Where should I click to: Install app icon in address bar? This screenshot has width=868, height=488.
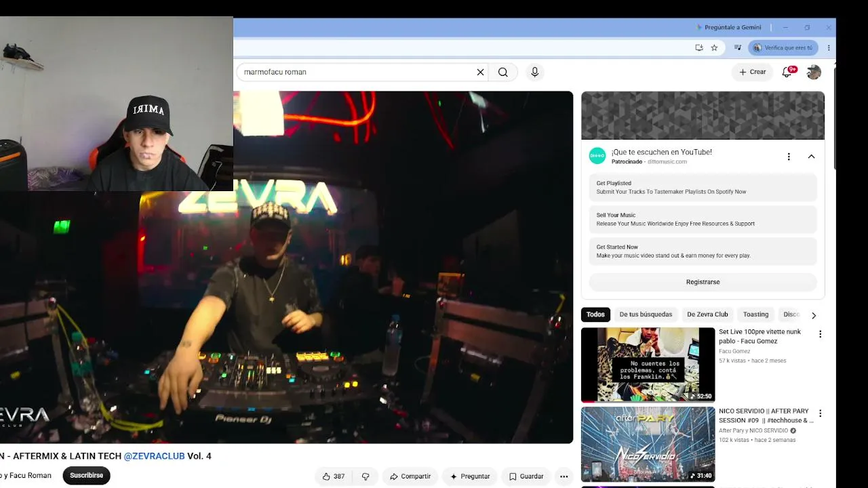[699, 47]
